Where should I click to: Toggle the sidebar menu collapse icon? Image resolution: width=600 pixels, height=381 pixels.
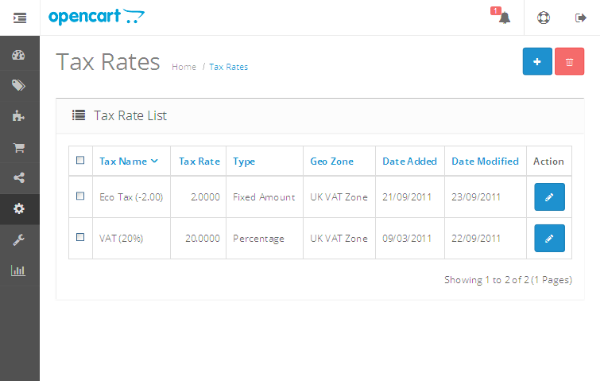point(20,18)
